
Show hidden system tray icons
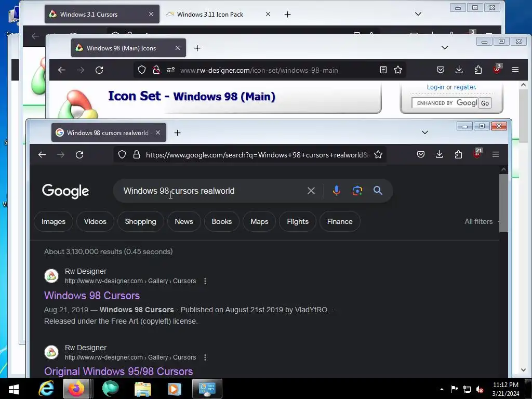click(x=442, y=389)
